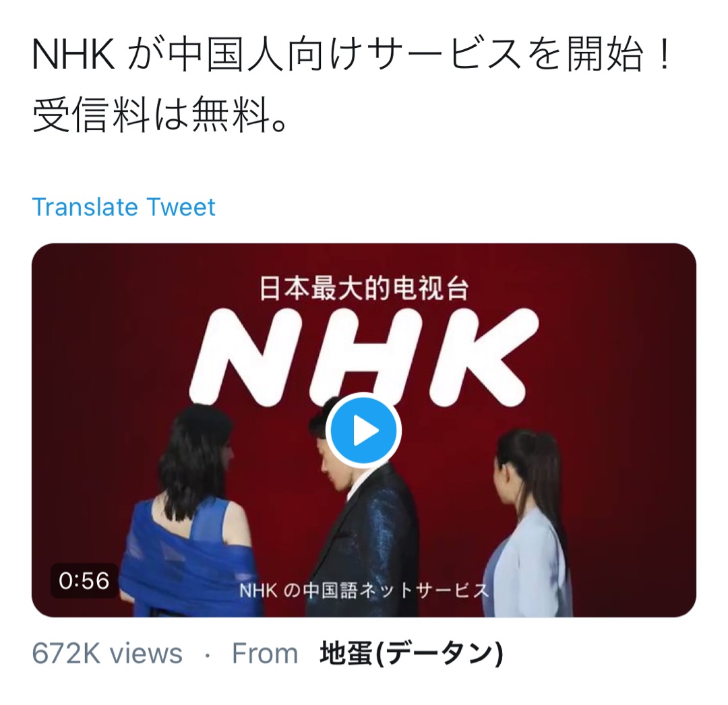This screenshot has width=728, height=705.
Task: Click the word NHK in tweet text
Action: [x=73, y=55]
